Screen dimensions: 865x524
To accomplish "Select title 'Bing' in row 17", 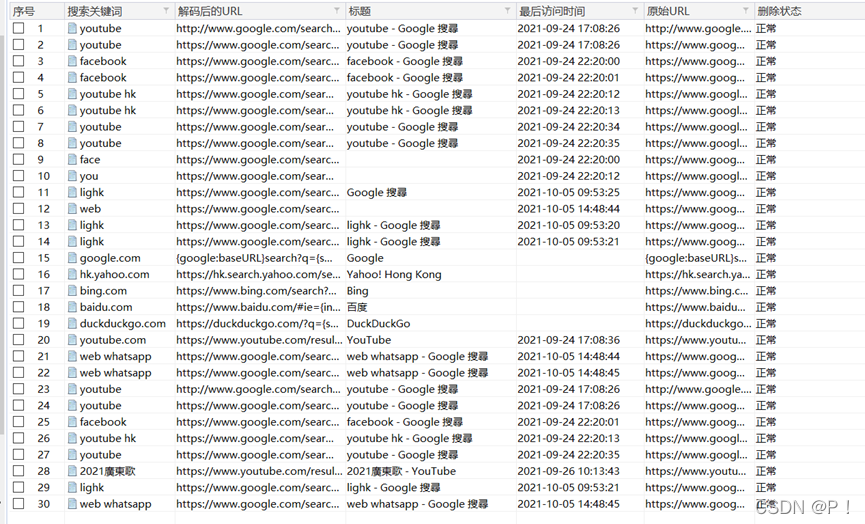I will [x=357, y=291].
